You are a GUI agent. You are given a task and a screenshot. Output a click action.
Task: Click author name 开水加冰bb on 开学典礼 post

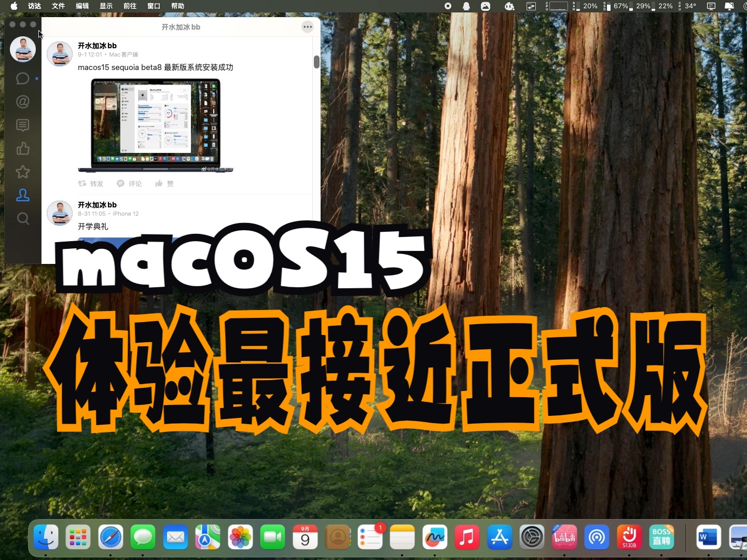pyautogui.click(x=97, y=205)
